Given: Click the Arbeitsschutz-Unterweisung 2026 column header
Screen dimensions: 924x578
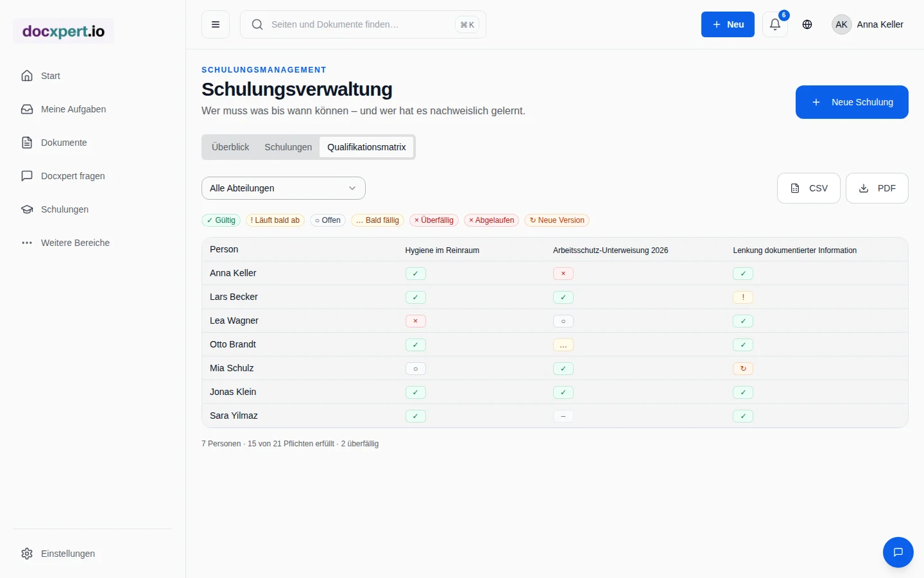Looking at the screenshot, I should coord(611,250).
